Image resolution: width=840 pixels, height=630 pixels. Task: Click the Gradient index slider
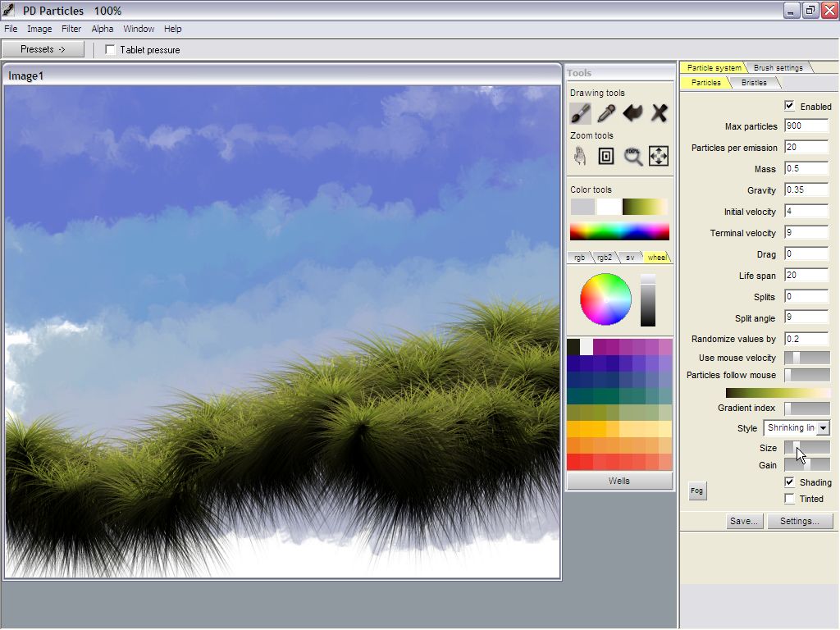807,408
